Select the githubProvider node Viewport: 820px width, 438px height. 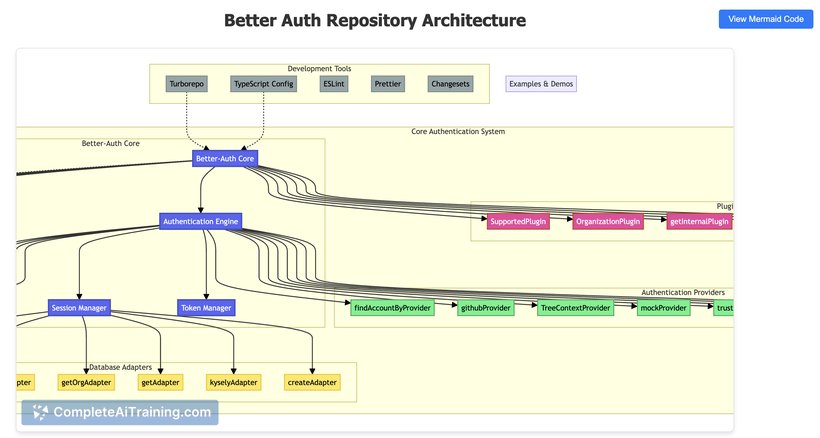[486, 308]
